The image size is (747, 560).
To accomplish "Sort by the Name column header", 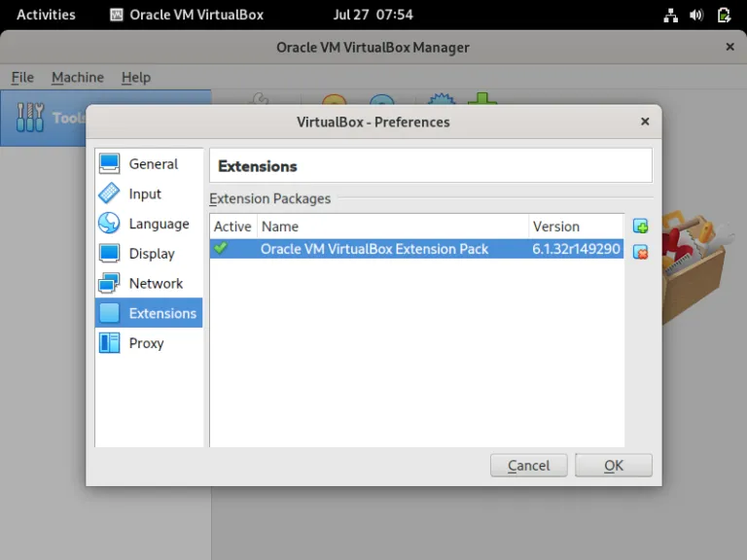I will coord(393,227).
